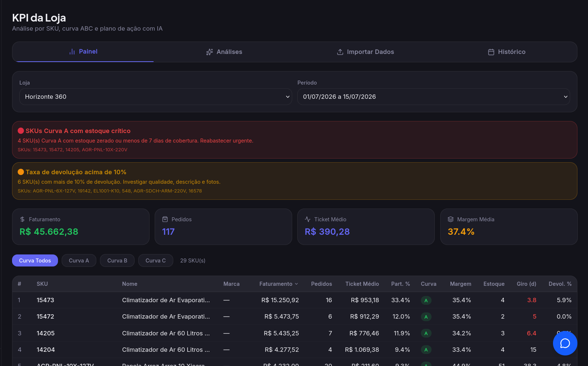Sort by the Pedidos column header
Screen dimensions: 588x366
(322, 284)
